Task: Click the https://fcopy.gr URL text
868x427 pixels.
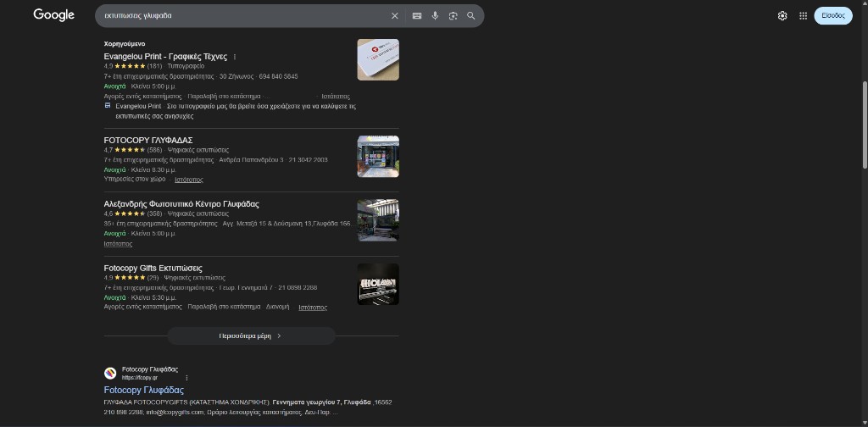Action: (140, 378)
